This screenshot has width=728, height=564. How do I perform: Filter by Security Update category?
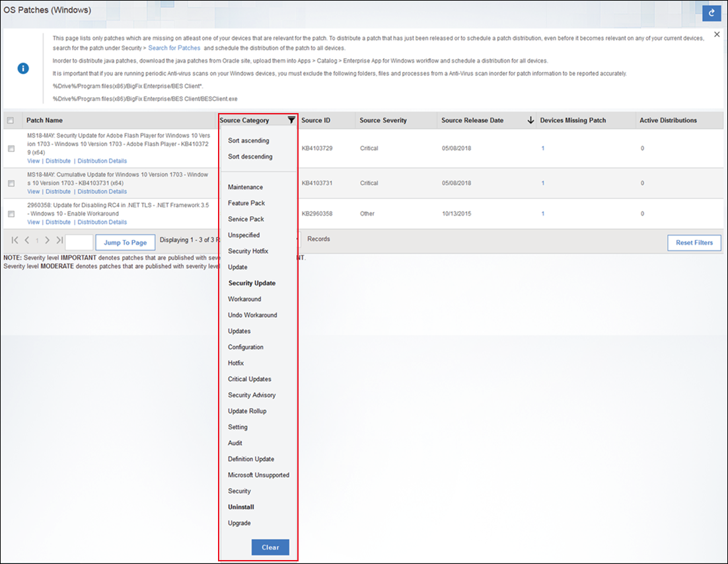point(252,283)
